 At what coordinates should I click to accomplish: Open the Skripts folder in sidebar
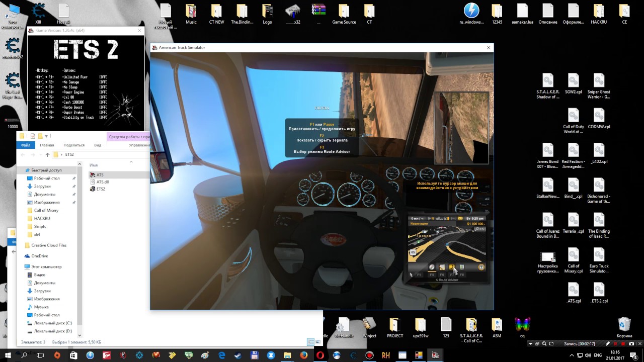point(40,226)
